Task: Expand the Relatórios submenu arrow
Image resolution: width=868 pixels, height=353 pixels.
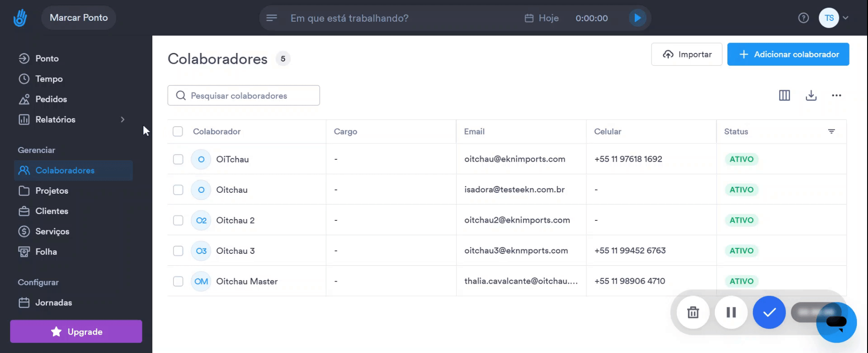Action: [x=123, y=119]
